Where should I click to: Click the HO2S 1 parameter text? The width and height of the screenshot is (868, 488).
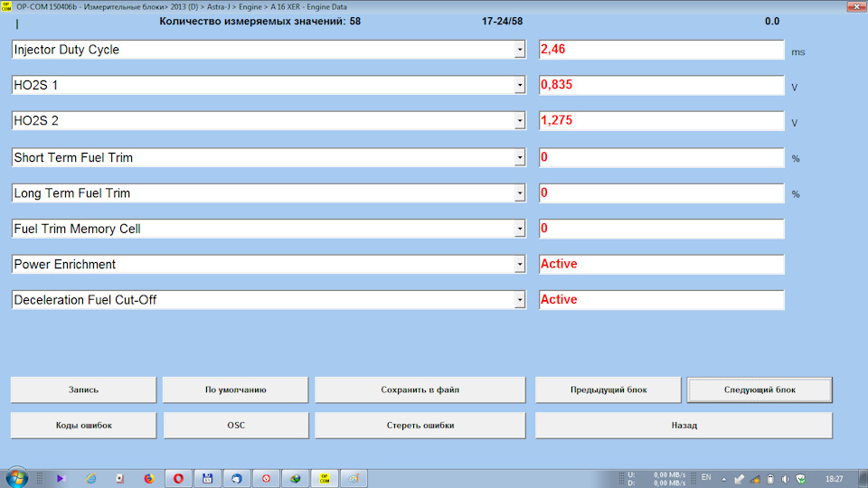coord(36,85)
